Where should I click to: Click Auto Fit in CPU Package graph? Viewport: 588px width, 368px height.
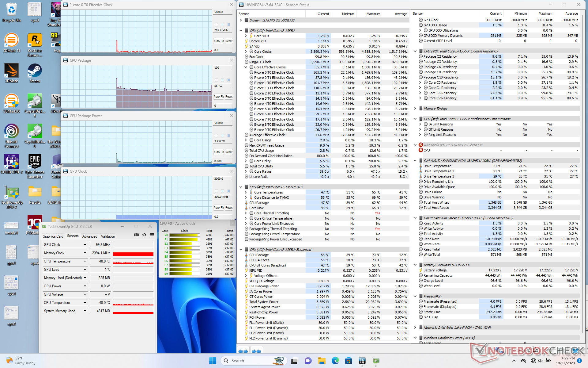point(218,97)
